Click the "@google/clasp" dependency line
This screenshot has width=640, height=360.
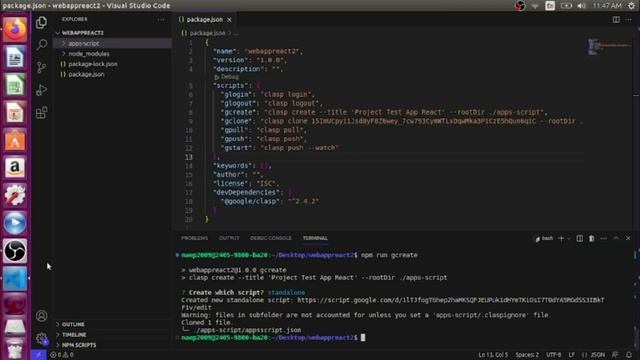[270, 201]
